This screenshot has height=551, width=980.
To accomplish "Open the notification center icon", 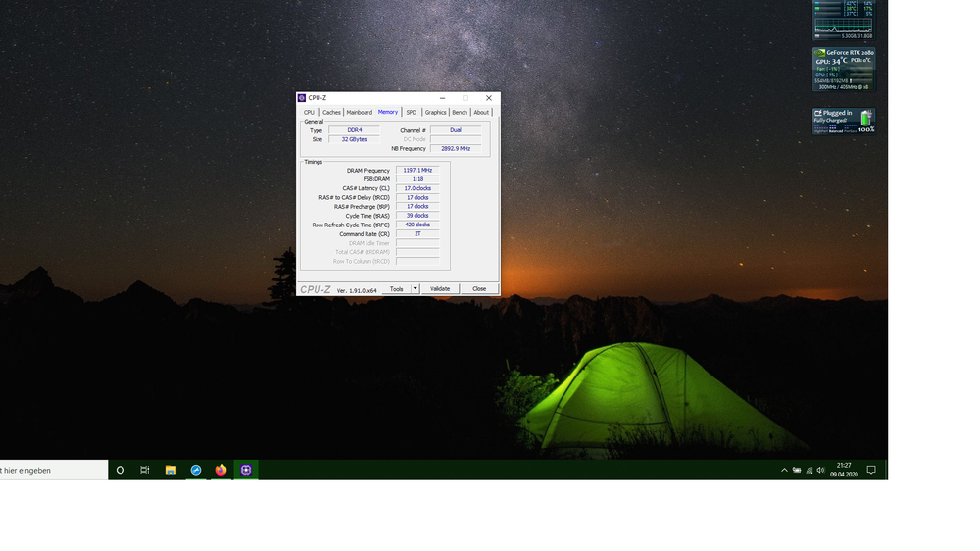I will [x=871, y=471].
